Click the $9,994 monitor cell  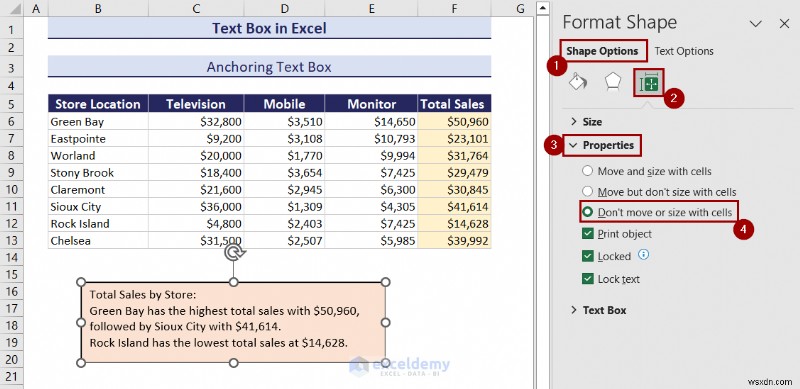click(x=371, y=155)
